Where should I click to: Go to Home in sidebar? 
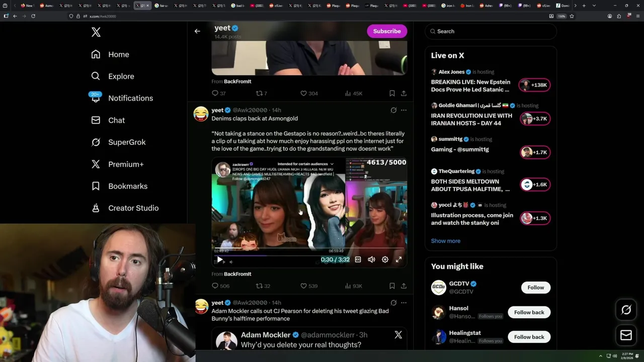click(x=110, y=54)
